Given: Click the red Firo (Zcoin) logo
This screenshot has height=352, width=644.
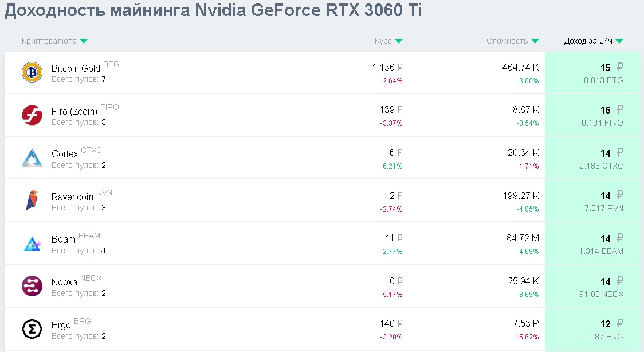Looking at the screenshot, I should point(32,115).
